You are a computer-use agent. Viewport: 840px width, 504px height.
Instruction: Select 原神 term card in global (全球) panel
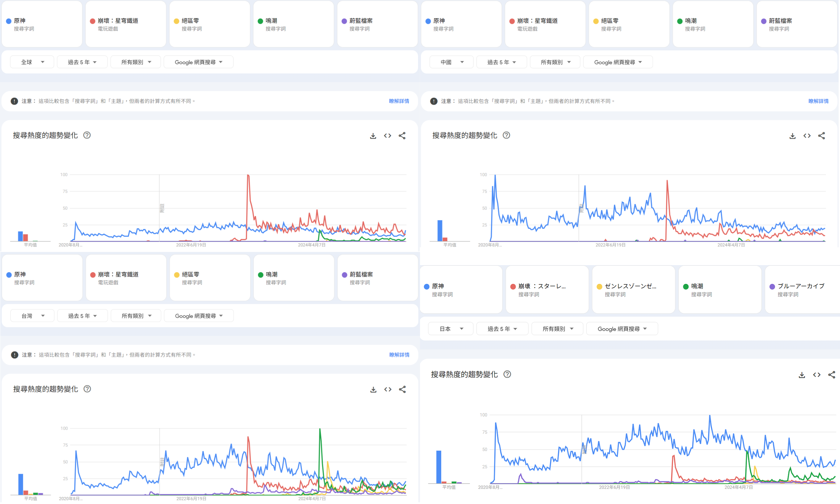(x=42, y=24)
